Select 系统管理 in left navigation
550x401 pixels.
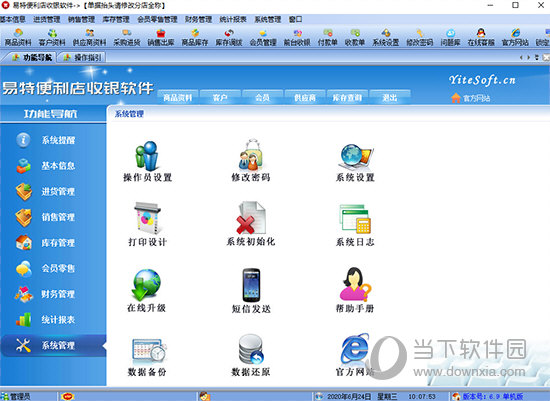[x=53, y=346]
